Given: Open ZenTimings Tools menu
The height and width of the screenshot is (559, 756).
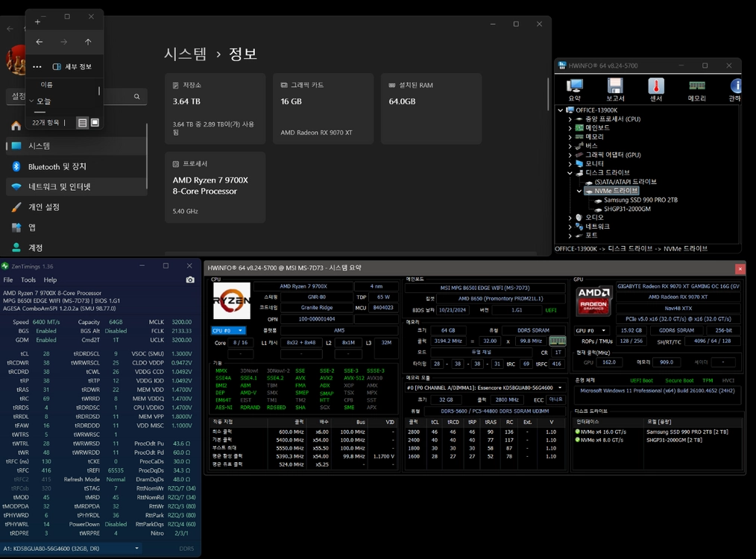Looking at the screenshot, I should 28,279.
